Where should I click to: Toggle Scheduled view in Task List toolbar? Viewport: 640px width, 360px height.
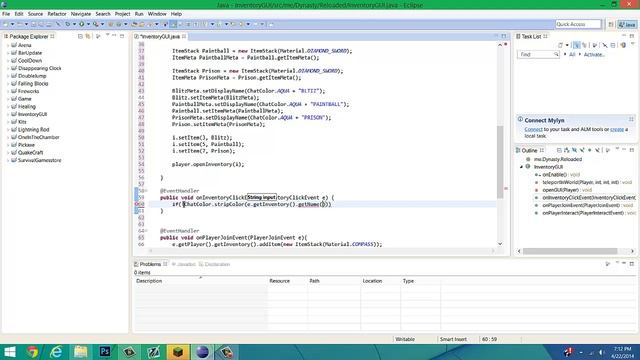point(584,45)
